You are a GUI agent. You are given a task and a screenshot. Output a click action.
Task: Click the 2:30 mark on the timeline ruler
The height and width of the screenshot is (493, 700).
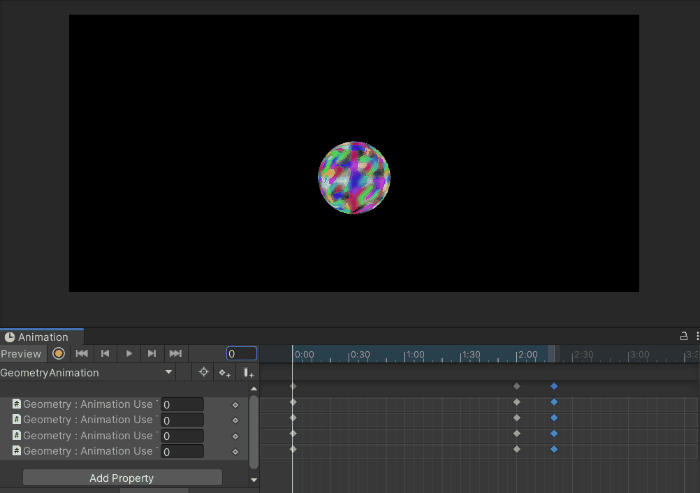pyautogui.click(x=583, y=355)
